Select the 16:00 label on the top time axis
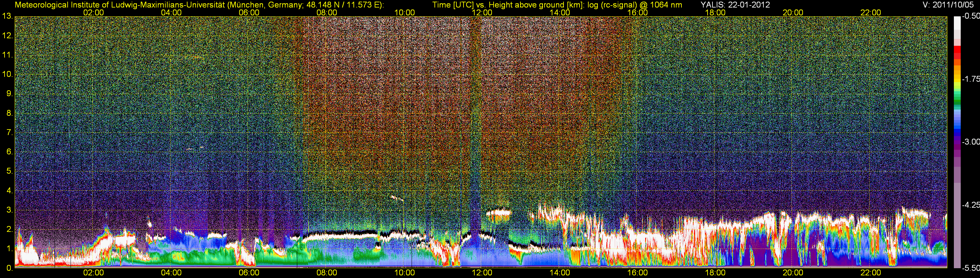This screenshot has width=980, height=278. coord(638,12)
